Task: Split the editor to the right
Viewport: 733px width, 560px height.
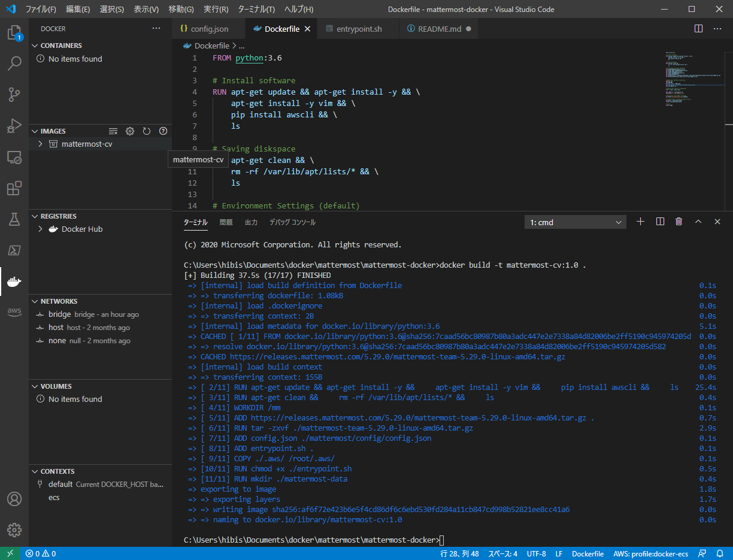Action: (x=698, y=29)
